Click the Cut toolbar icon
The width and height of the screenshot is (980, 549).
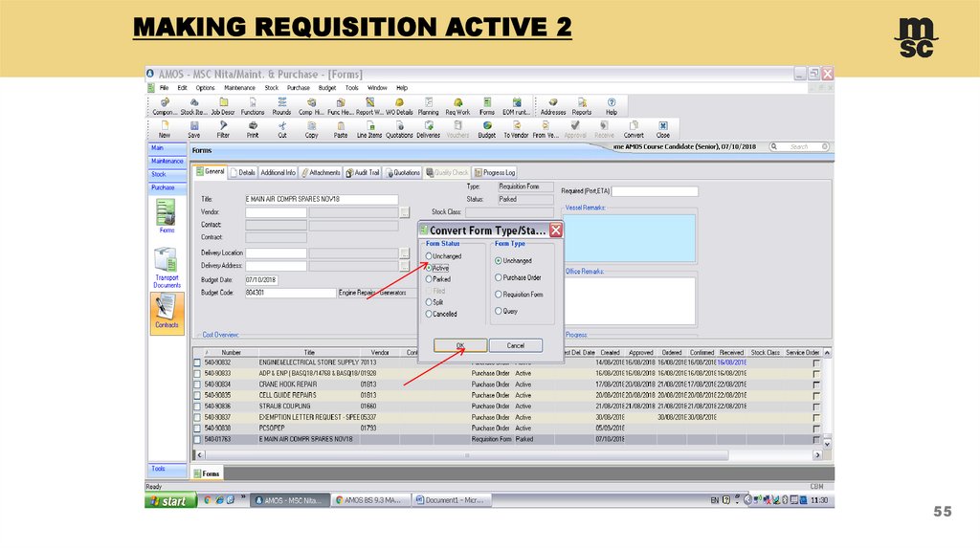[282, 129]
